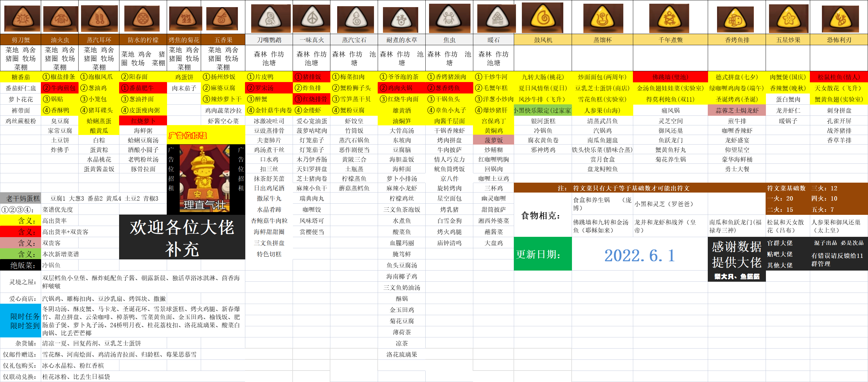Select the 蒸馏杯 column header
This screenshot has height=382, width=868.
pyautogui.click(x=602, y=40)
